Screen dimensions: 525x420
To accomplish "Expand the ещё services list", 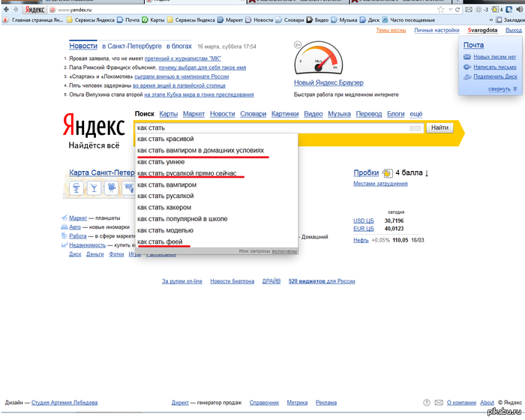I will click(x=415, y=114).
